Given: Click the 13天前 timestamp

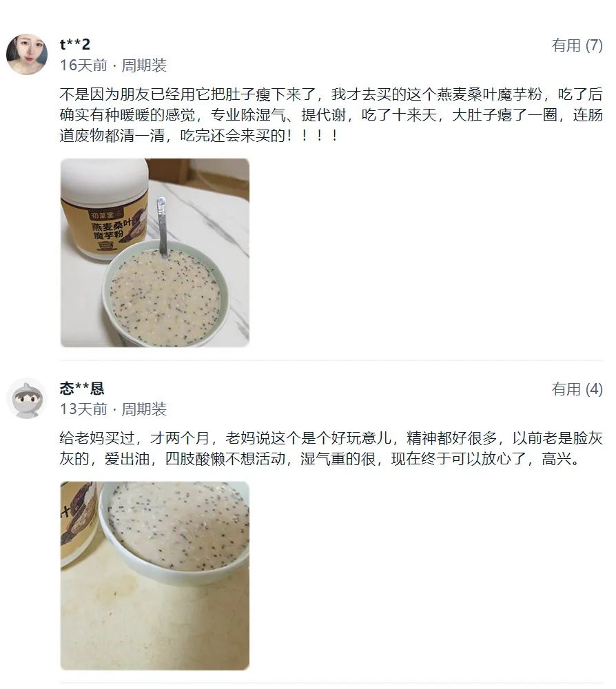Looking at the screenshot, I should tap(83, 409).
